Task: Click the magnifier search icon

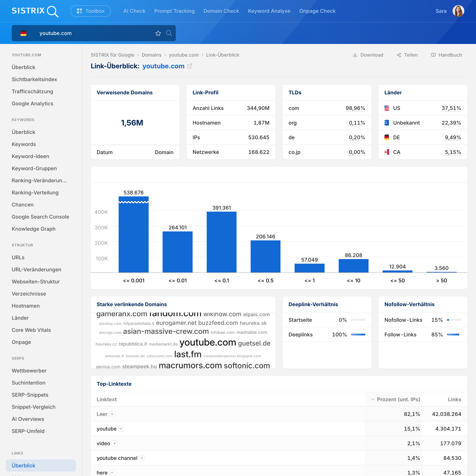Action: (169, 33)
